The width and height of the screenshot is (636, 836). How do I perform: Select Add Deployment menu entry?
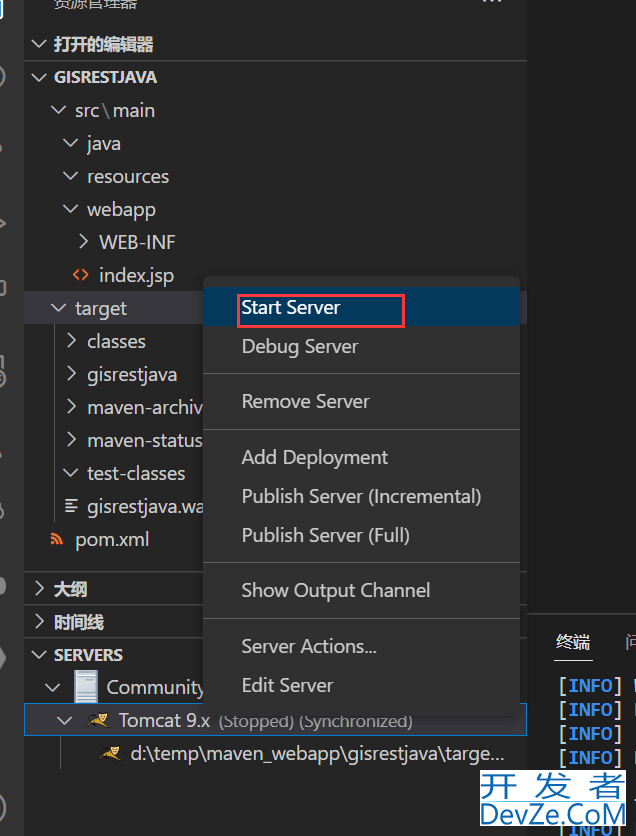pyautogui.click(x=361, y=457)
